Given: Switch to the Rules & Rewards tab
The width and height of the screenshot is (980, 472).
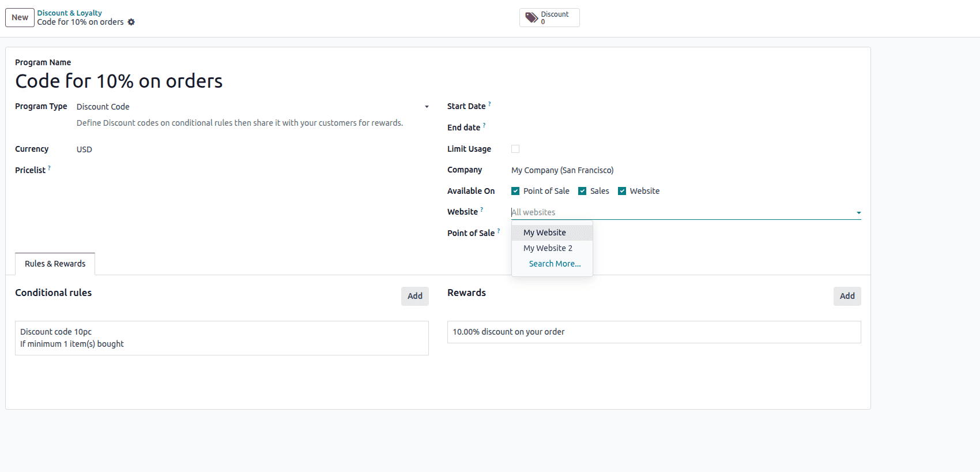Looking at the screenshot, I should [x=55, y=264].
